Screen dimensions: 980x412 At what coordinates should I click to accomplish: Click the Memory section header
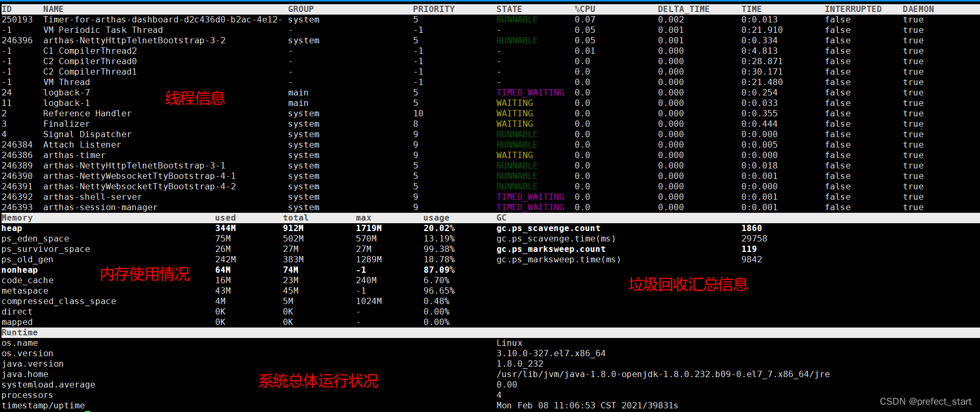(x=17, y=218)
